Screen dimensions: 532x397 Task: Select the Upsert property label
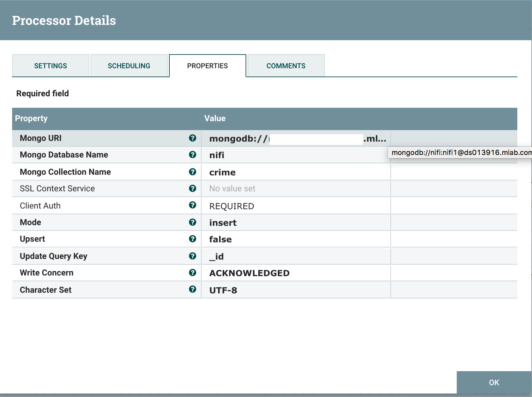[x=33, y=239]
